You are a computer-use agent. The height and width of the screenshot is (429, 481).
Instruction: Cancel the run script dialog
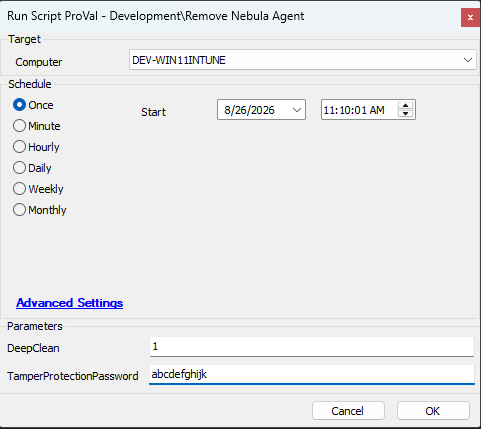coord(348,411)
